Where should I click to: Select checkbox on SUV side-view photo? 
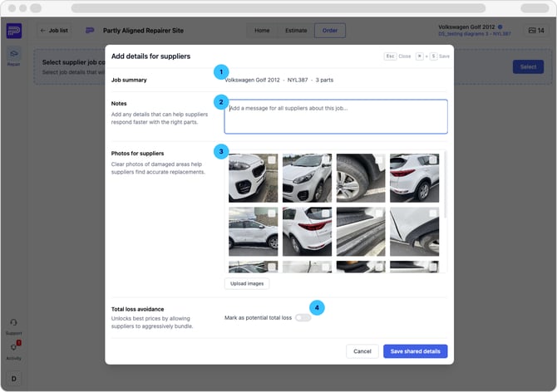(x=272, y=213)
